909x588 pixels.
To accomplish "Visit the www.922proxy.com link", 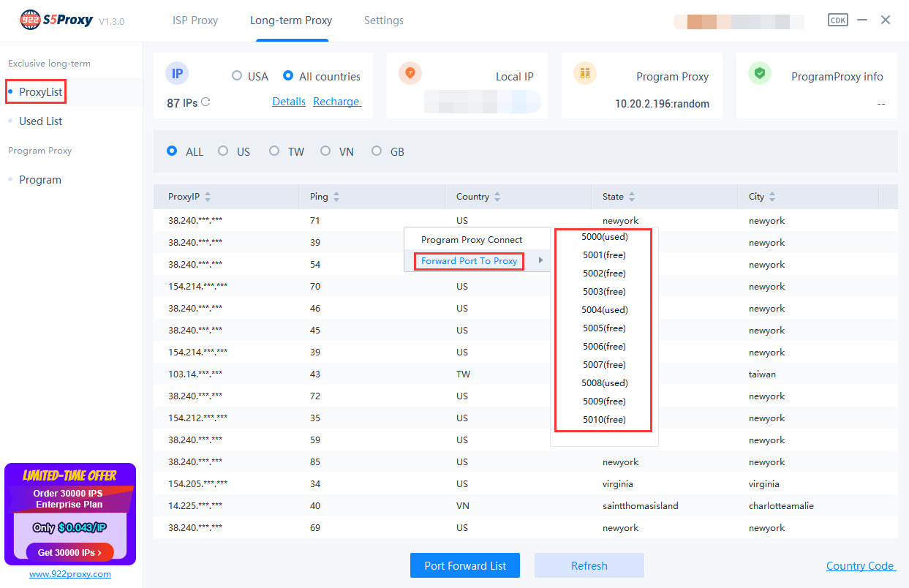I will pos(70,574).
